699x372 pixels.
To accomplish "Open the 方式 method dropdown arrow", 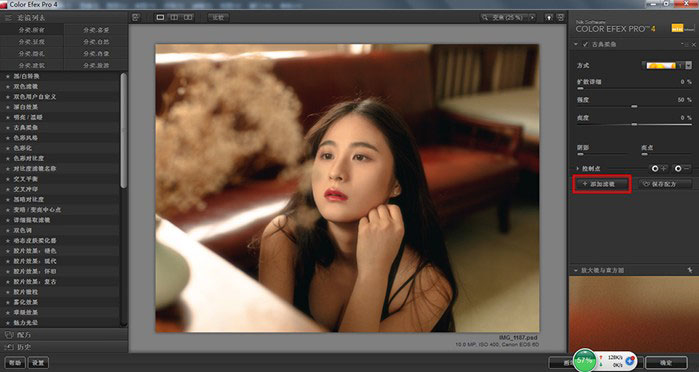I will [689, 66].
